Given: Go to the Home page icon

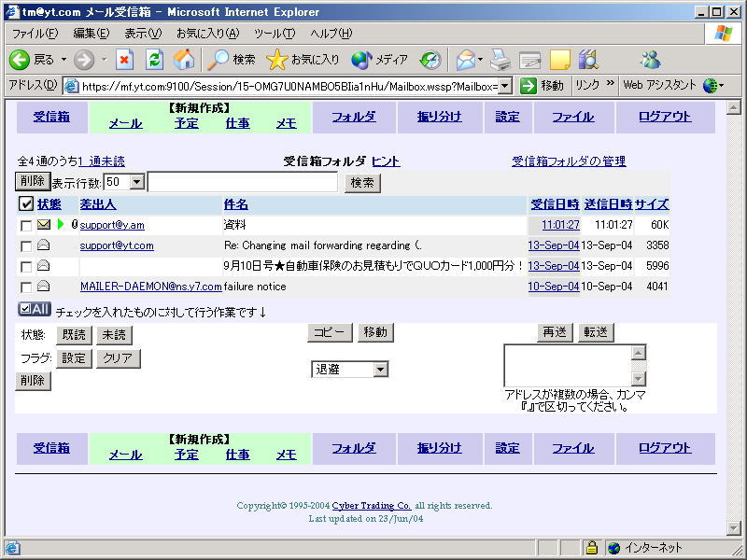Looking at the screenshot, I should point(184,60).
